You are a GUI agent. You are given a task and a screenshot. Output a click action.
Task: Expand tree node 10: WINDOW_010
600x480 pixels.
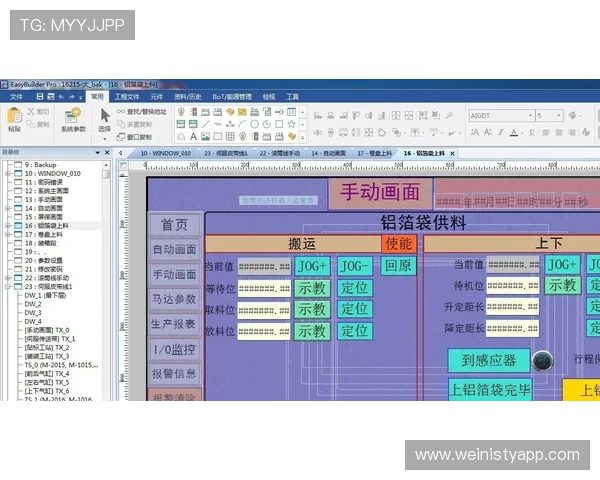(x=8, y=173)
